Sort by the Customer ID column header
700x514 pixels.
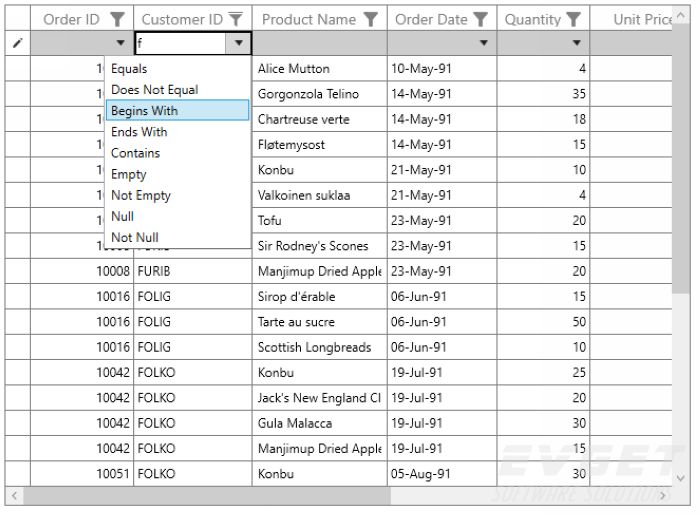(x=182, y=19)
